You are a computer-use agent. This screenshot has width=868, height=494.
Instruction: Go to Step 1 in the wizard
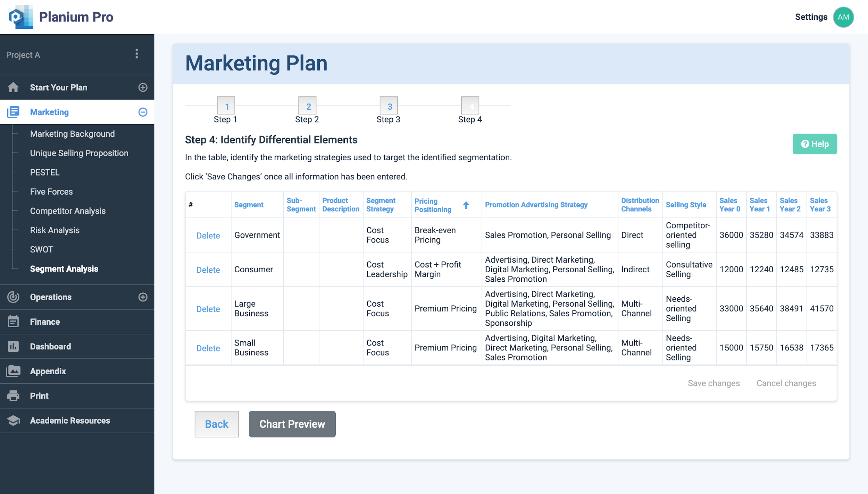(x=226, y=105)
